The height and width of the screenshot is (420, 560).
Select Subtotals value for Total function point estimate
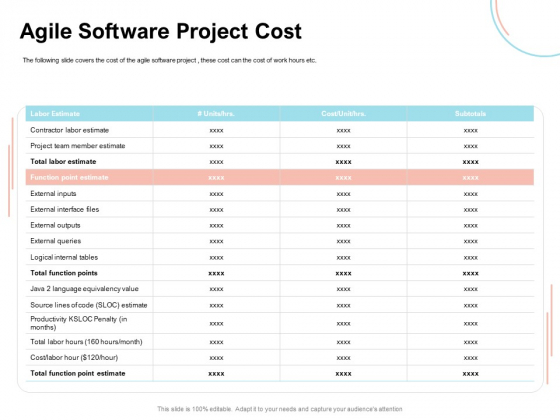(471, 374)
